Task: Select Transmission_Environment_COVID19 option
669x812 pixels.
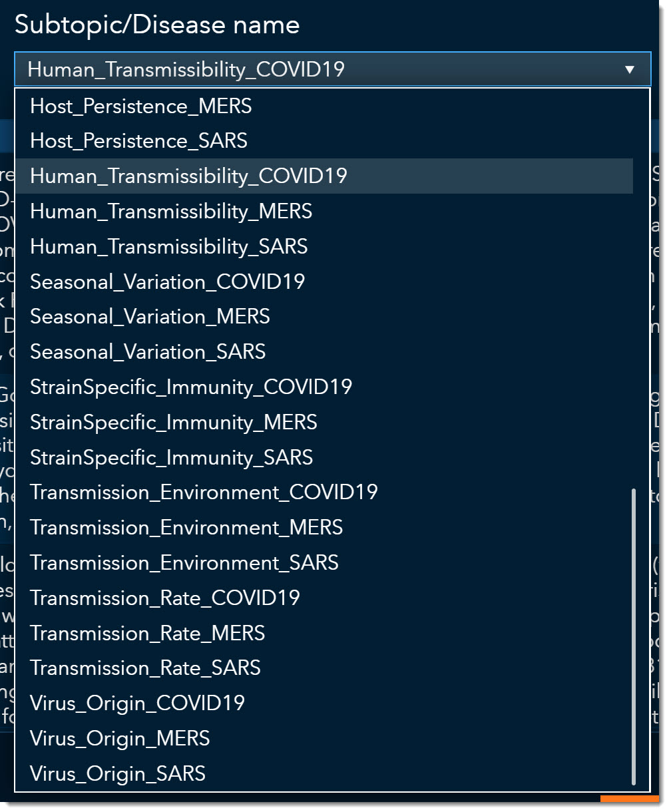Action: [x=204, y=493]
